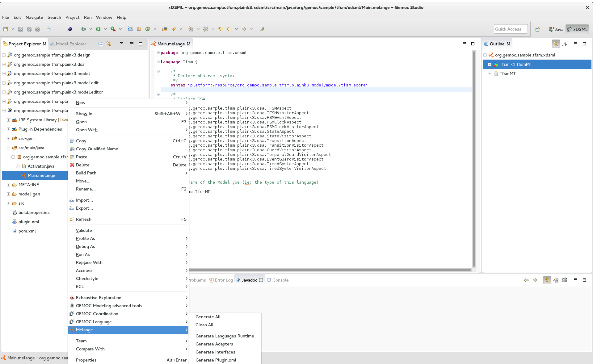Click the Open Perspective icon
The image size is (593, 364).
[538, 29]
